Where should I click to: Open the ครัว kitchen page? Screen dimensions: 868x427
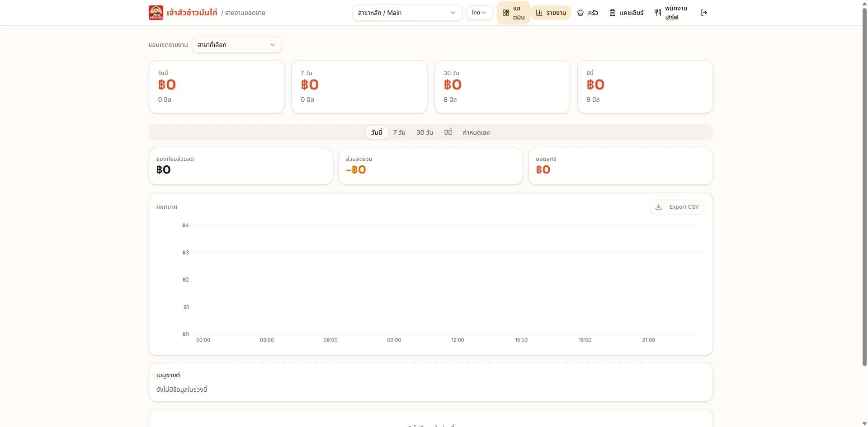point(587,13)
